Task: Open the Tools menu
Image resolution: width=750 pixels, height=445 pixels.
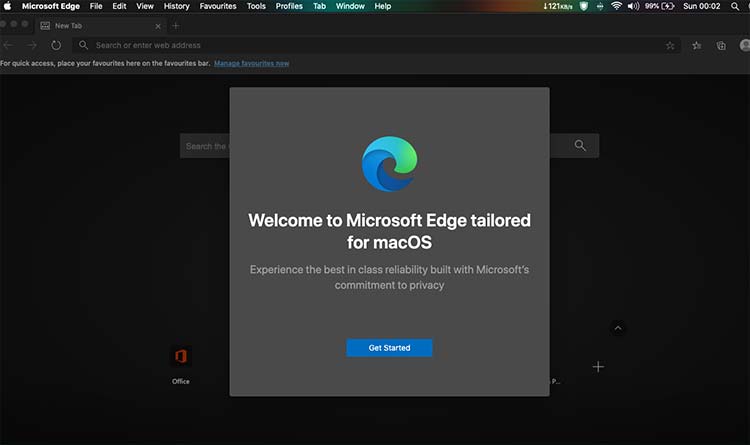Action: pos(256,6)
